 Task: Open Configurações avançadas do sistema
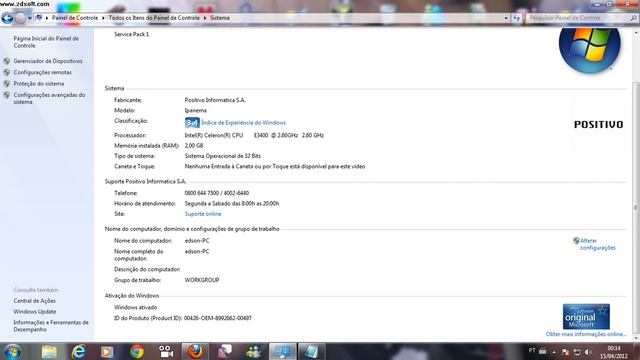click(x=49, y=98)
